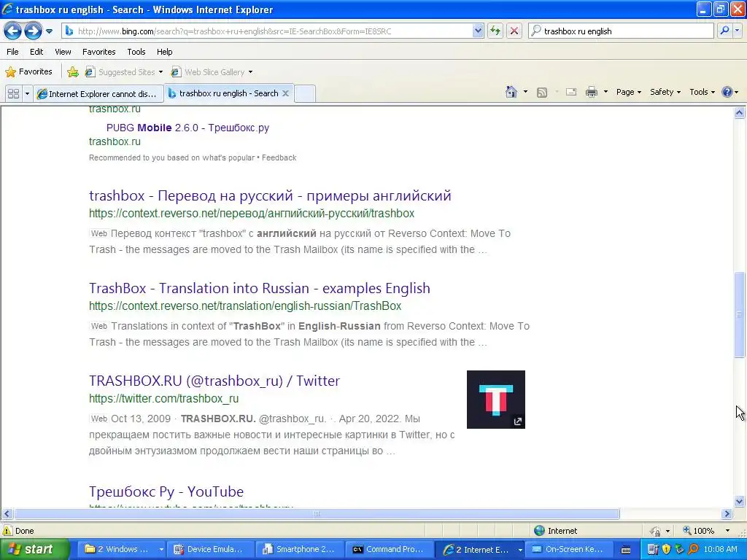The height and width of the screenshot is (560, 747).
Task: Open 'trashbox - Перевод на русский' result
Action: [x=270, y=195]
